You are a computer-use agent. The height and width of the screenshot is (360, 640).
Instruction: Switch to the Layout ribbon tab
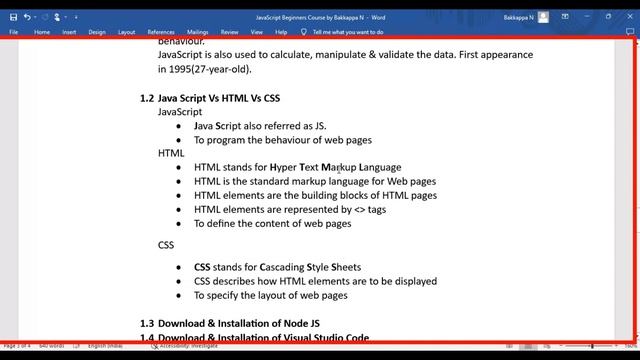coord(127,32)
